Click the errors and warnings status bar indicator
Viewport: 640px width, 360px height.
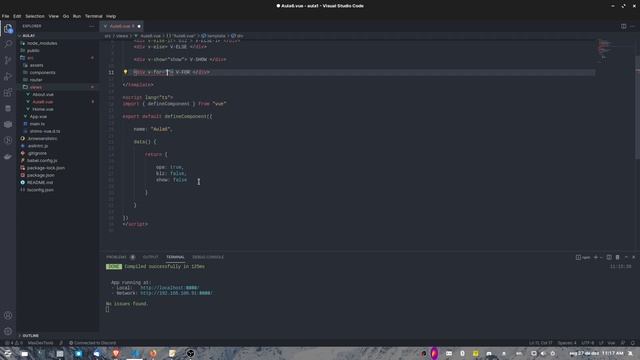(x=13, y=343)
